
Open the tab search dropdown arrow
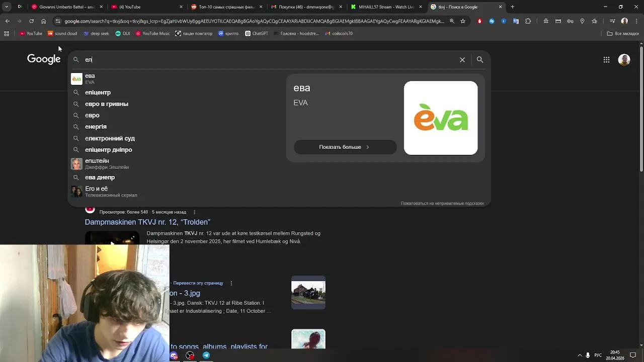7,7
